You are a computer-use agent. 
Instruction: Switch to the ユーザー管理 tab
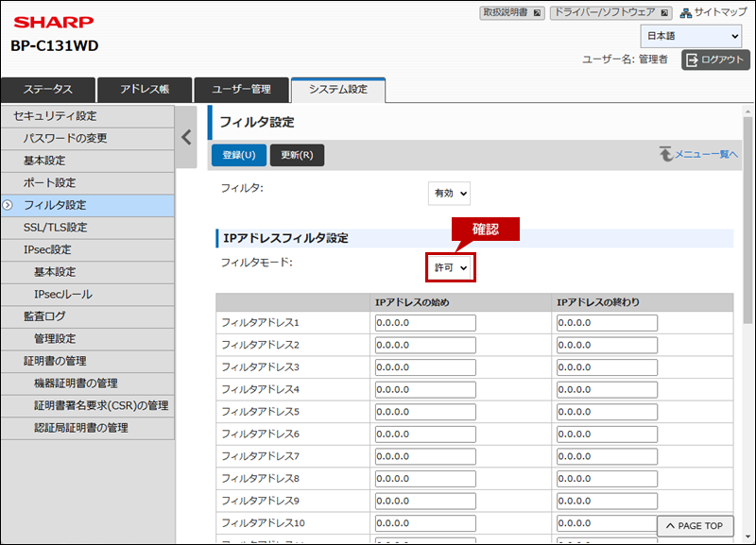click(x=241, y=90)
